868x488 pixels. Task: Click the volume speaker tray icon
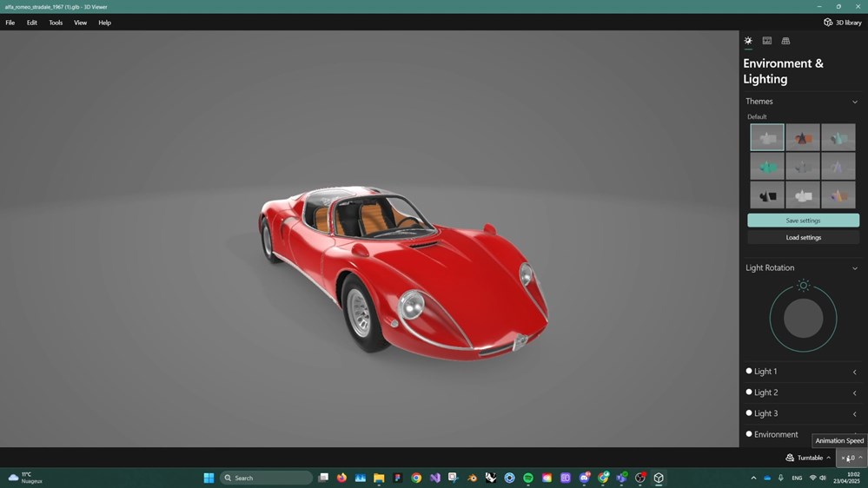[x=823, y=478]
